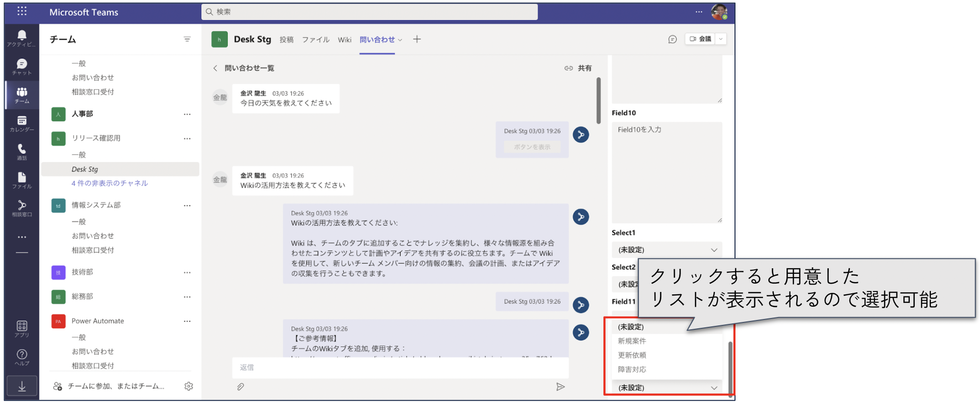
Task: Click download desktop app icon
Action: (22, 386)
